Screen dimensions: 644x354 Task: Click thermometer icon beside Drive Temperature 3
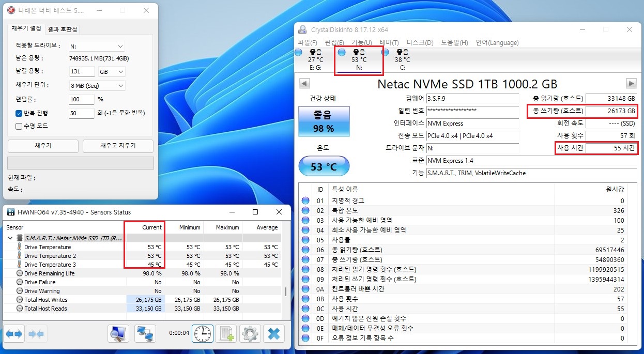(x=20, y=265)
